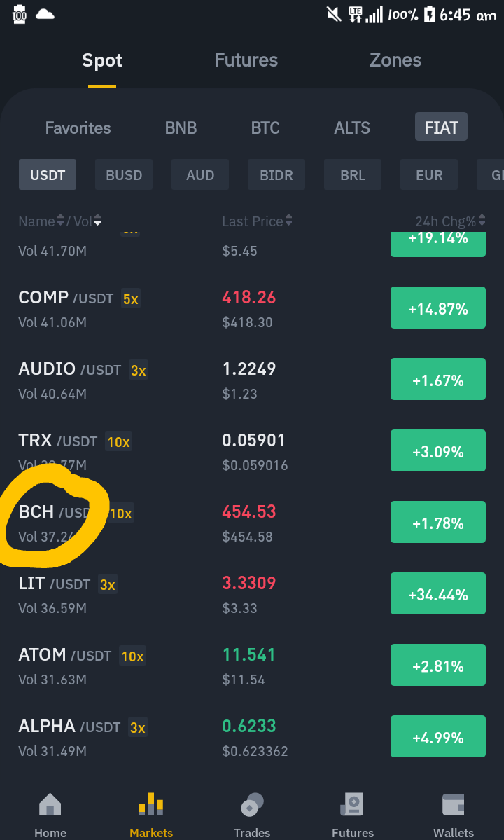The width and height of the screenshot is (504, 840).
Task: Sort list by Name arrows
Action: click(60, 221)
